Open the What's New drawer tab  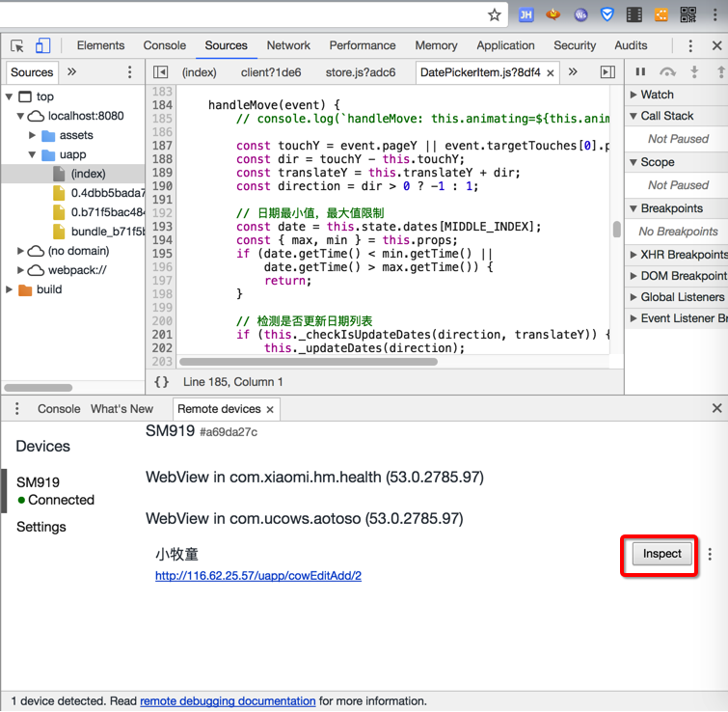(121, 409)
